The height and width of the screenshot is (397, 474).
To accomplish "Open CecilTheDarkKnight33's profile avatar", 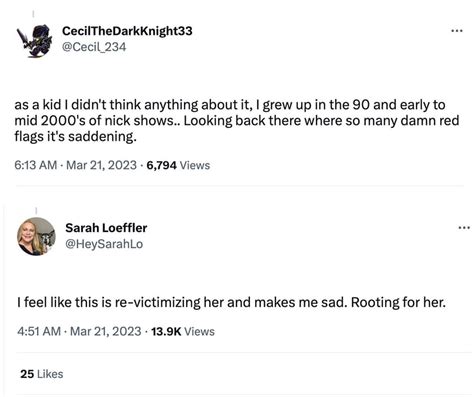I will click(x=34, y=41).
